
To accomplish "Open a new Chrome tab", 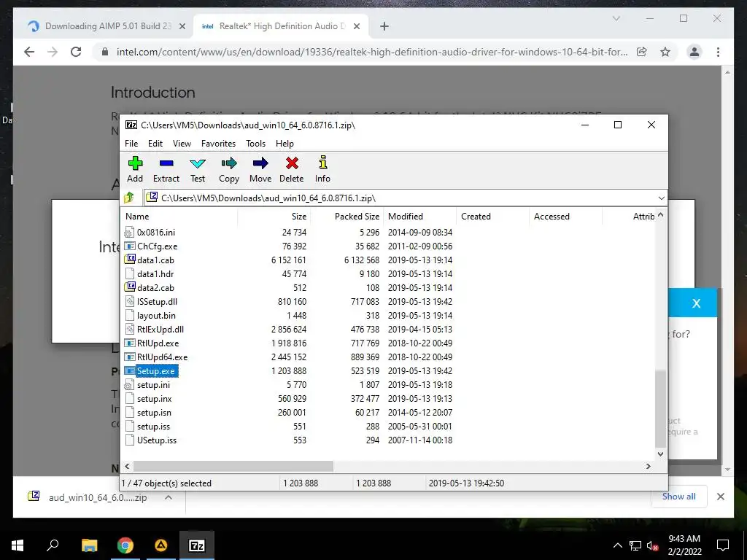I will click(x=384, y=27).
